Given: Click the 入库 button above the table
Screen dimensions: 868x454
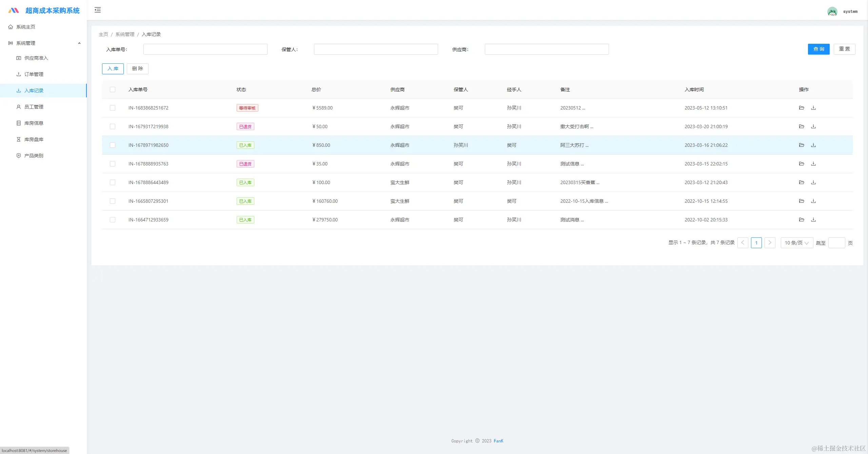Looking at the screenshot, I should point(113,69).
